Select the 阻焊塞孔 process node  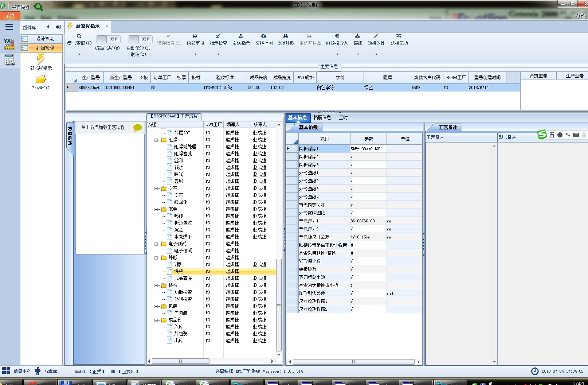(183, 154)
